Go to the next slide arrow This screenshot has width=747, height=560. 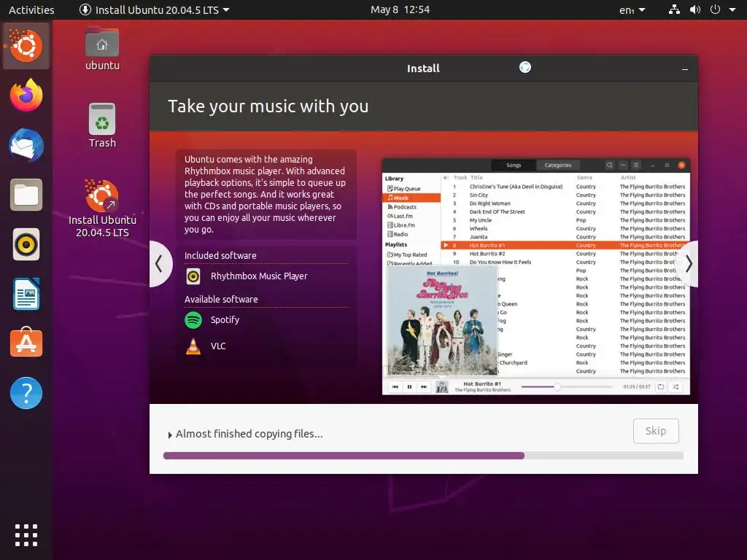(x=688, y=264)
